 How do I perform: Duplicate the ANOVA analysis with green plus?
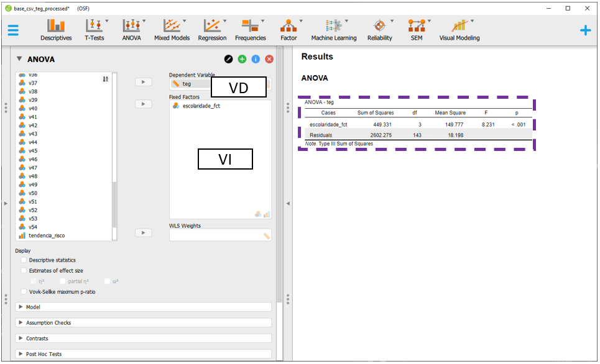point(242,59)
